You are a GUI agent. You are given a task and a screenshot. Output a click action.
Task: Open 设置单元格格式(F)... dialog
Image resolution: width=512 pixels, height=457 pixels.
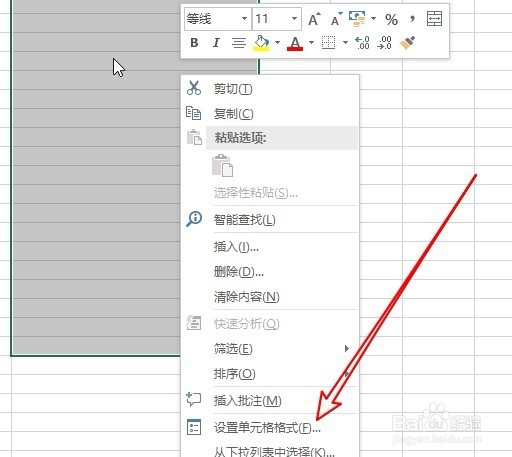point(270,427)
